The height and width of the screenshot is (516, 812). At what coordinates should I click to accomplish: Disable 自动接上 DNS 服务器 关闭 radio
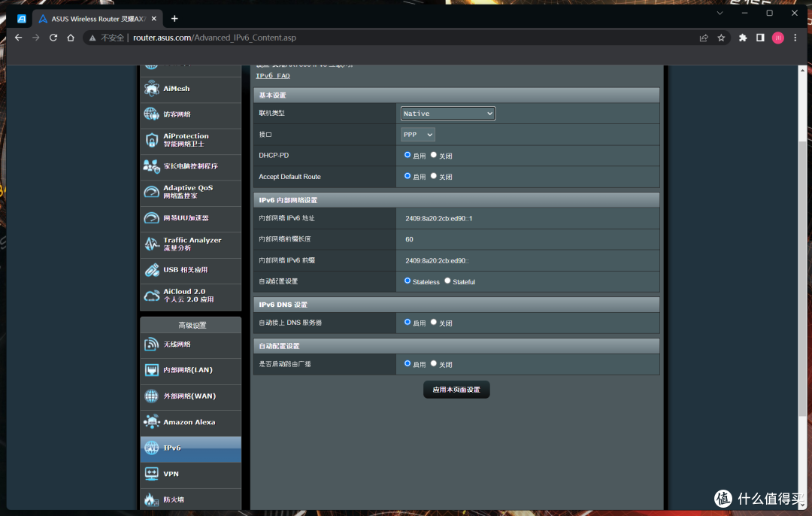pos(434,322)
